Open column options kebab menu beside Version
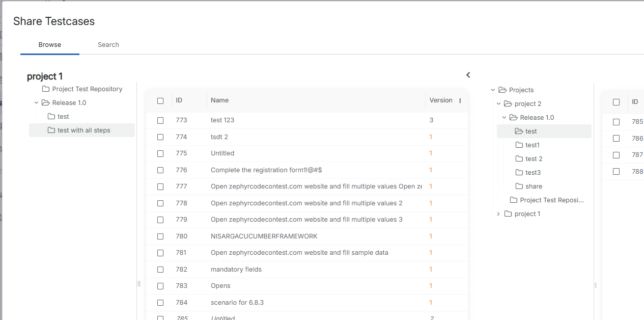This screenshot has height=320, width=644. coord(460,101)
